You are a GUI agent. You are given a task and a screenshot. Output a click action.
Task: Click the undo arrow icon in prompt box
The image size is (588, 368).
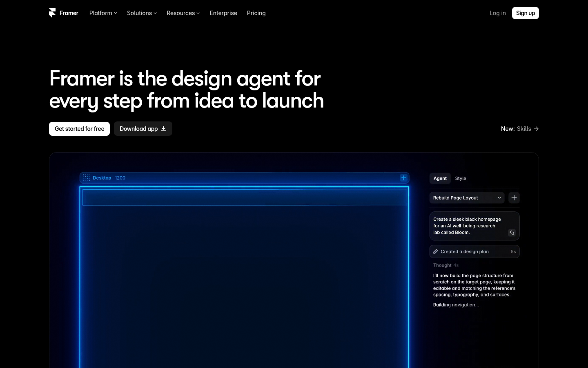[x=512, y=233]
